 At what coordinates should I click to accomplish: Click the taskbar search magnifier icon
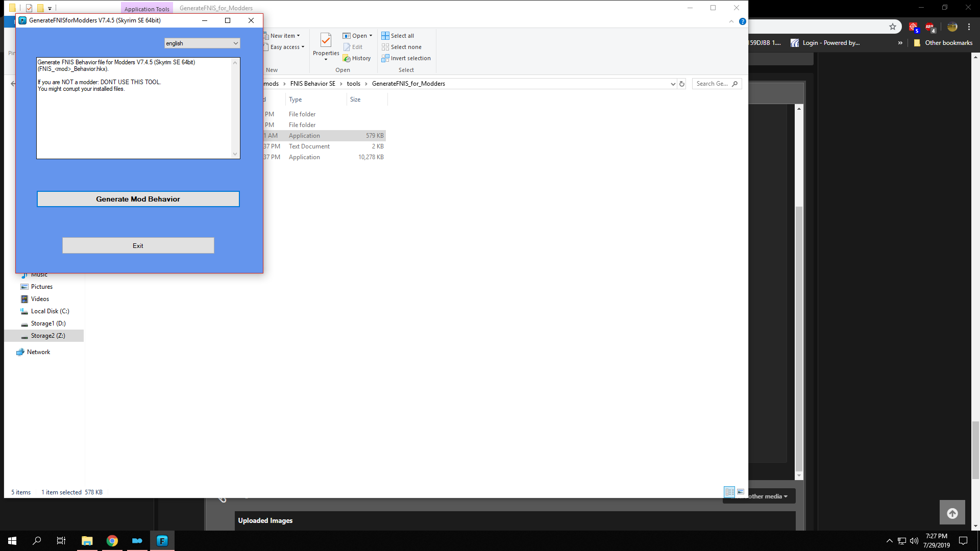click(x=37, y=541)
